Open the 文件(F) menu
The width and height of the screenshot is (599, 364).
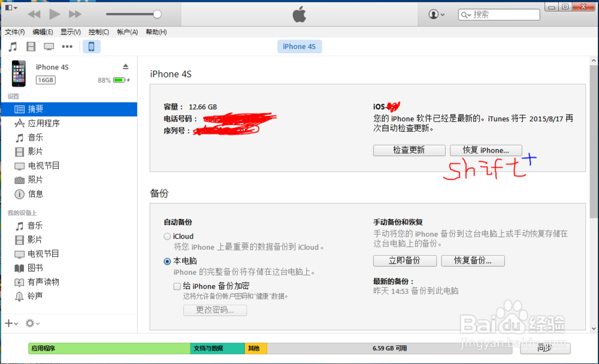[x=15, y=32]
